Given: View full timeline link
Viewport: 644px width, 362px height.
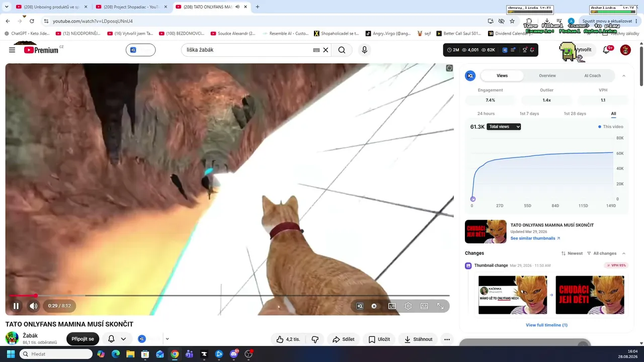Looking at the screenshot, I should pyautogui.click(x=547, y=325).
